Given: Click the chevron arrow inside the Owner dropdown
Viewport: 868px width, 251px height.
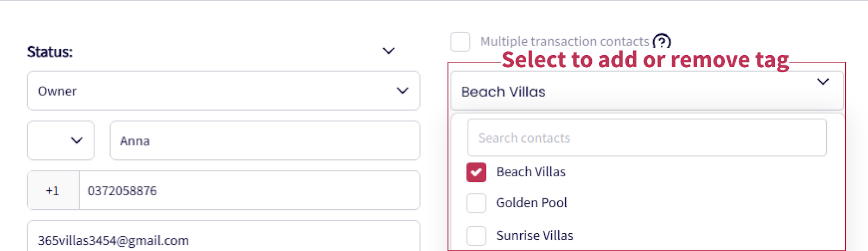Looking at the screenshot, I should (x=402, y=91).
